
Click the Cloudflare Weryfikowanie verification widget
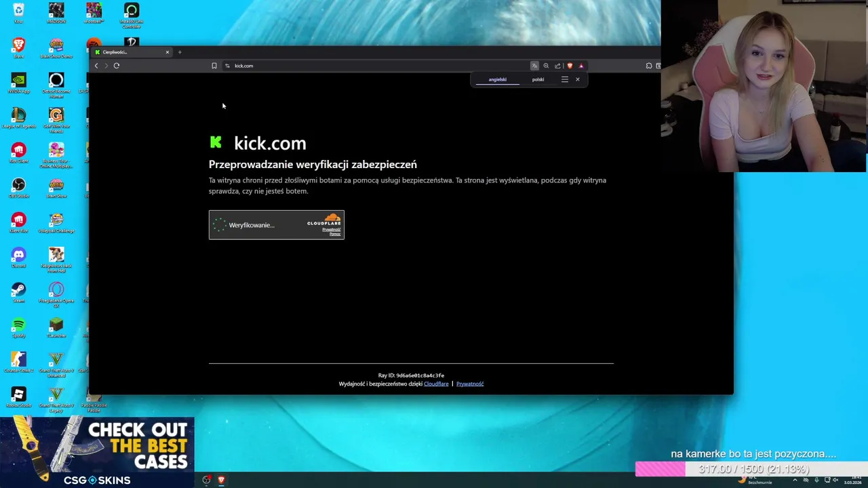277,225
